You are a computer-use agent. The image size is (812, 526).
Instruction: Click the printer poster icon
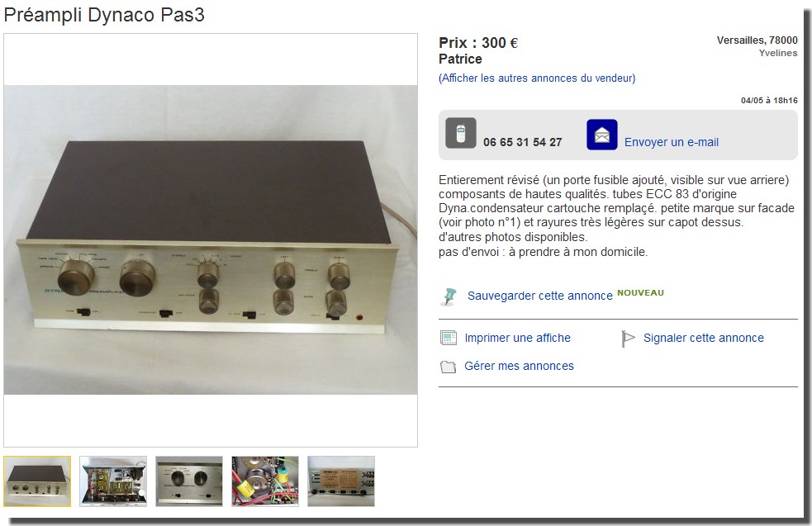[x=448, y=338]
